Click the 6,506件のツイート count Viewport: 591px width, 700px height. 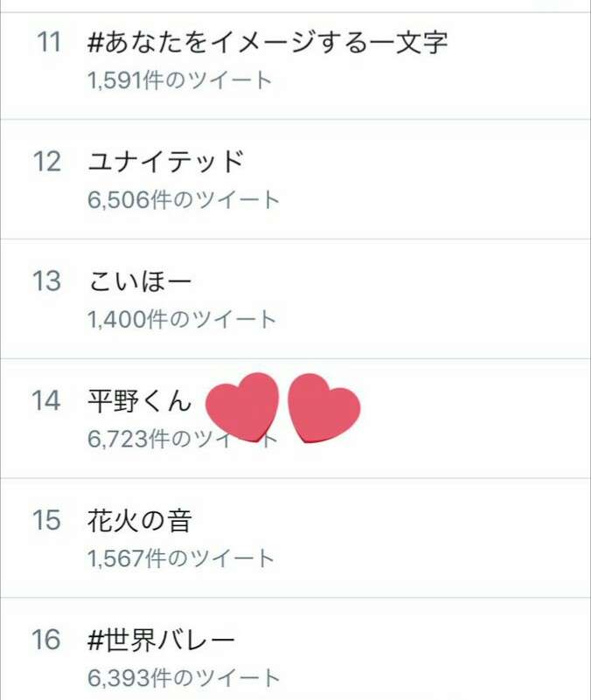point(184,199)
